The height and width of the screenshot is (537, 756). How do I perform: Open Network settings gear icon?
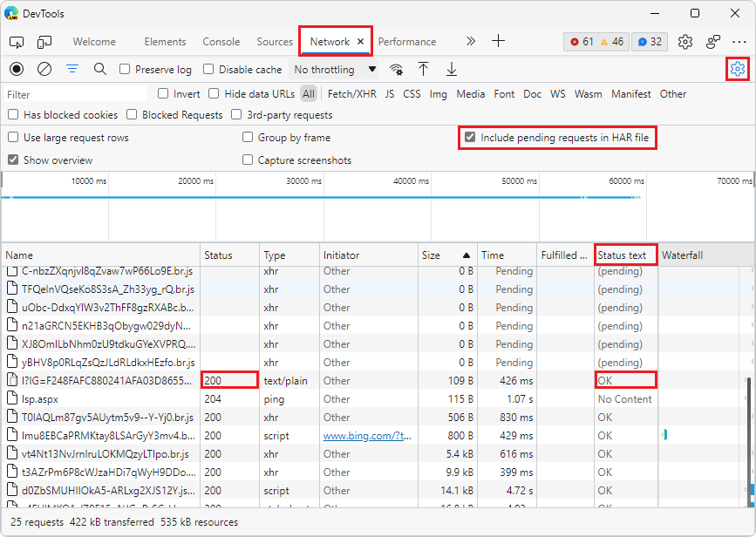[x=737, y=69]
